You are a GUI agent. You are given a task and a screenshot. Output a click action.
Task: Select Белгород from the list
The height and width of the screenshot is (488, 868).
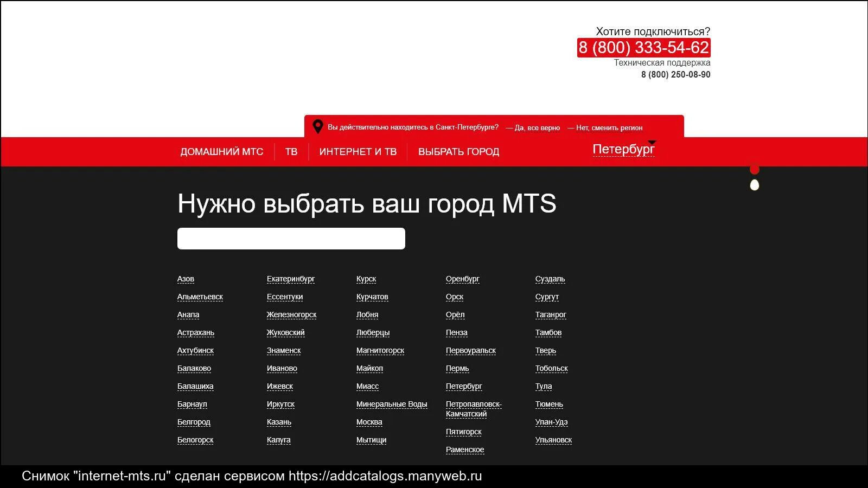coord(194,422)
